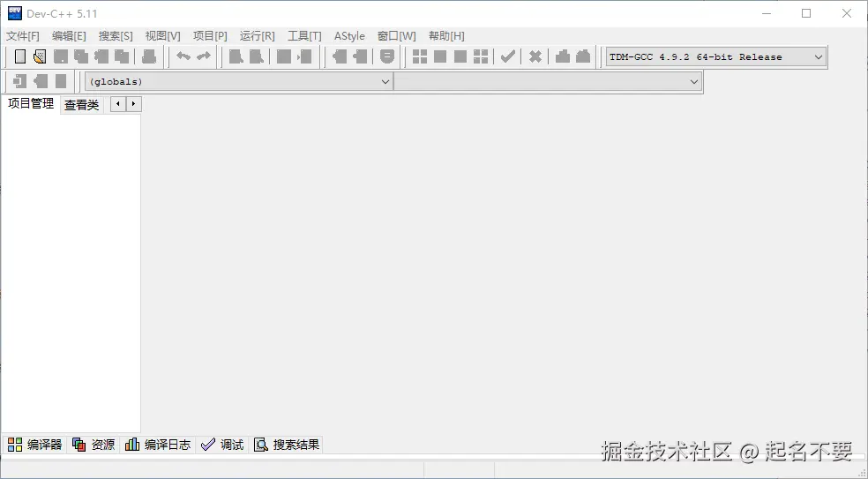Click the Replace toolbar icon
The width and height of the screenshot is (868, 479).
point(257,56)
